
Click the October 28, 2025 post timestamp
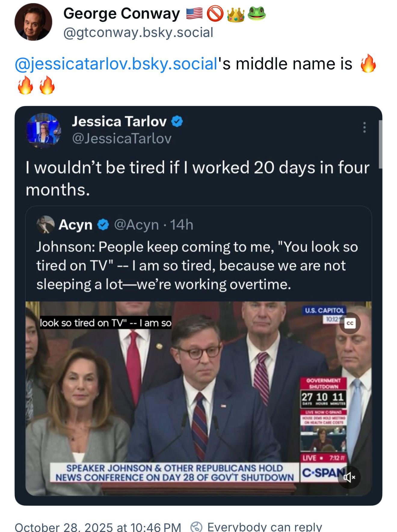98,527
